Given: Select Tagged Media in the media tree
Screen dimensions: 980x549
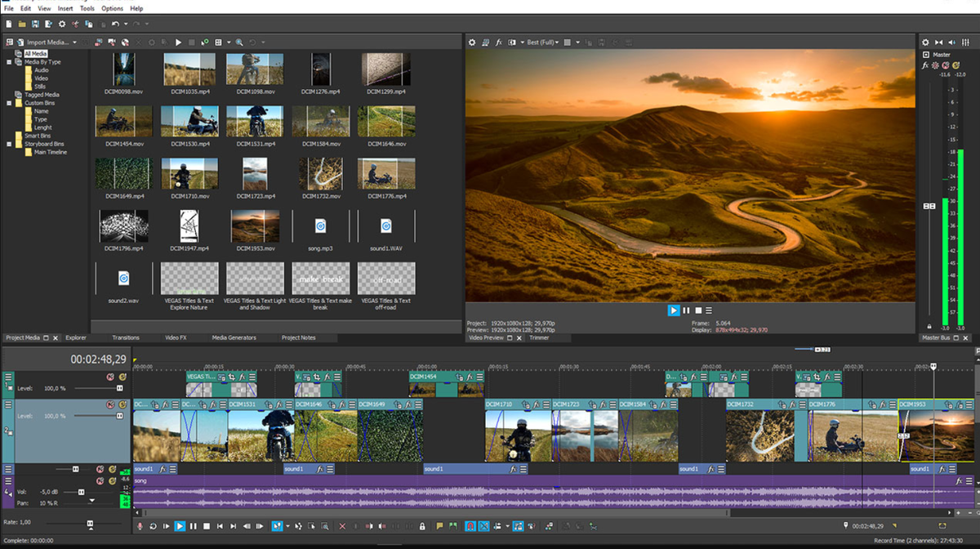Looking at the screenshot, I should (x=42, y=95).
